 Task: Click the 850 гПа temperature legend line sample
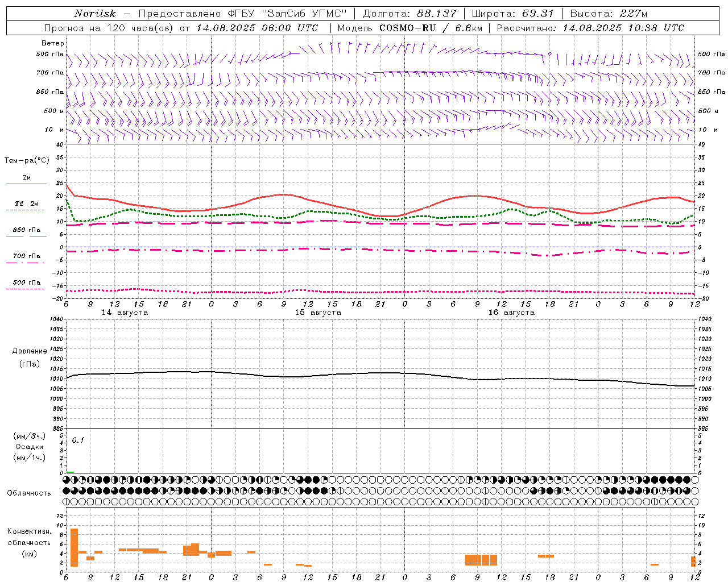26,236
